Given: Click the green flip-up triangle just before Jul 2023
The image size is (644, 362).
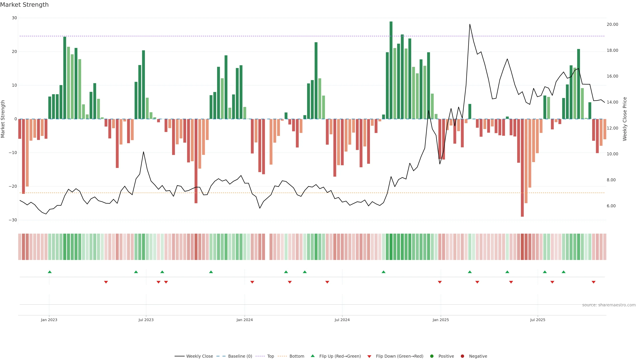Looking at the screenshot, I should [136, 272].
